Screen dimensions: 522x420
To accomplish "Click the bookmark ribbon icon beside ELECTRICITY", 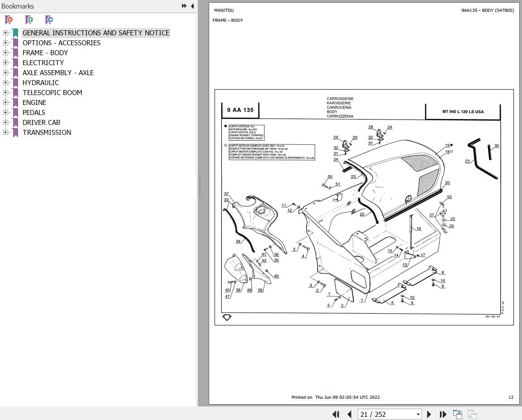I will point(15,62).
